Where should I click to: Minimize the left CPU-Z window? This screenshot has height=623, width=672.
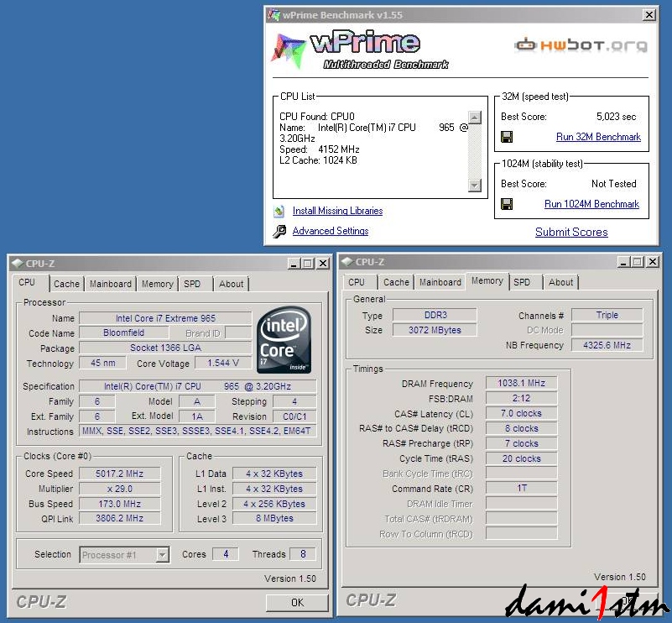294,264
